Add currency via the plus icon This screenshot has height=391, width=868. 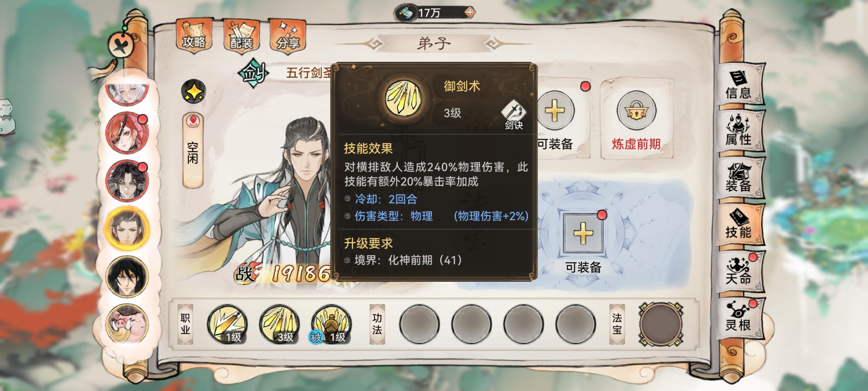[469, 13]
